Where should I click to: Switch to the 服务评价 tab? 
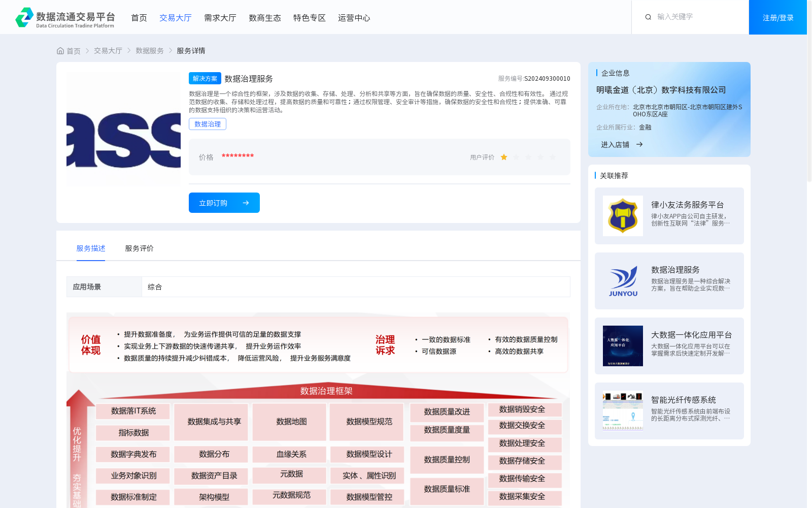click(x=140, y=248)
